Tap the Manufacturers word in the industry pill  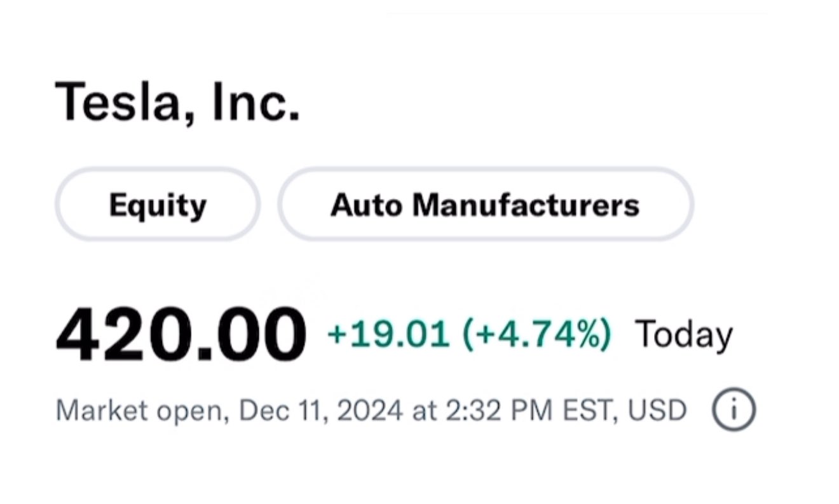tap(525, 205)
